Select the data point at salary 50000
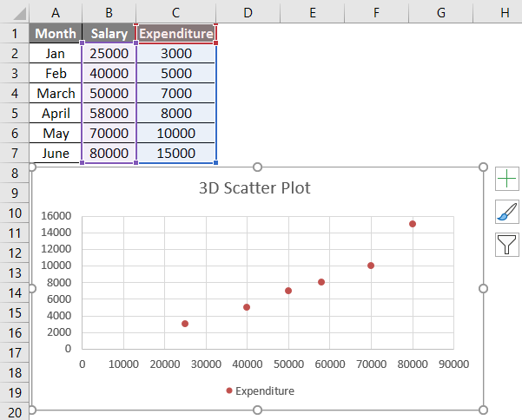The height and width of the screenshot is (420, 522). (x=288, y=291)
